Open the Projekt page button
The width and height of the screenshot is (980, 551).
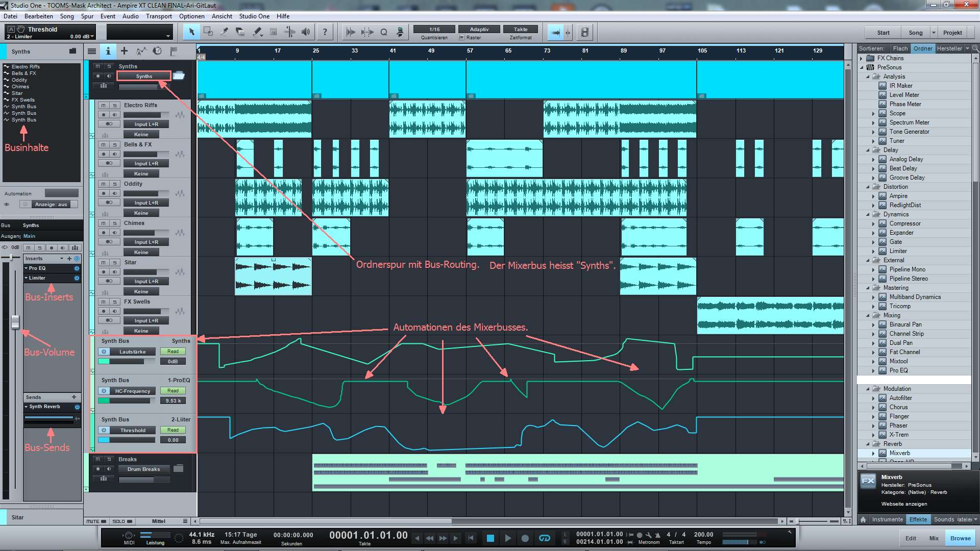[952, 33]
